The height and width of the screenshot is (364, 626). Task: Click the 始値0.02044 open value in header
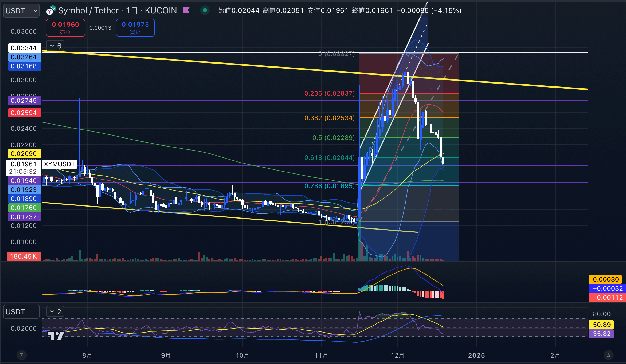point(239,10)
